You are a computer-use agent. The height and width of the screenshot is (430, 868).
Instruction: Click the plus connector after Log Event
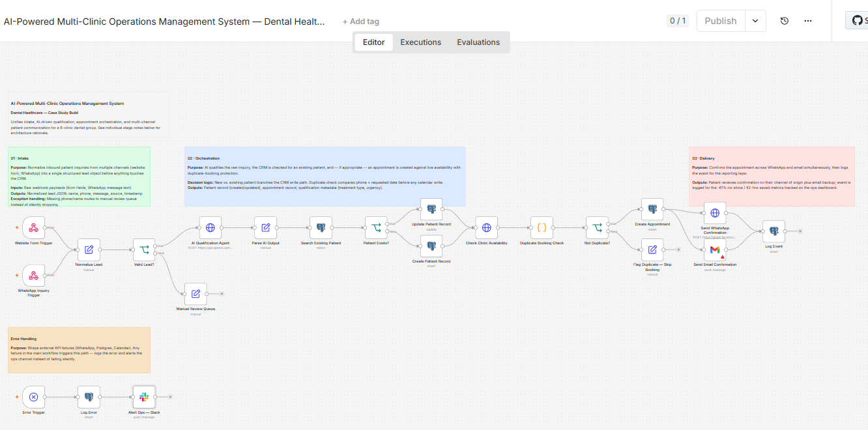pos(800,231)
